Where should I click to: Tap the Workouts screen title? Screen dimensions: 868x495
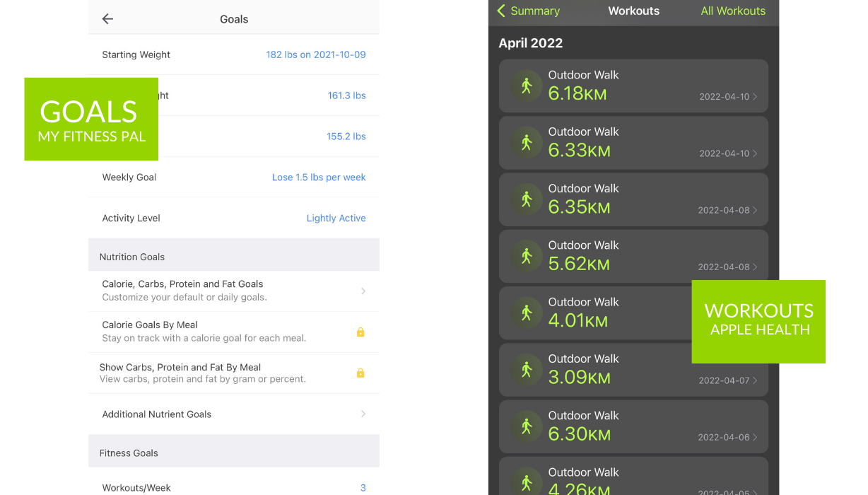(x=634, y=11)
